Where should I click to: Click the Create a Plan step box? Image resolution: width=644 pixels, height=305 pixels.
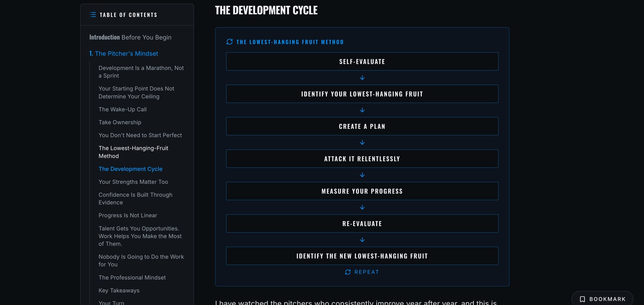click(362, 126)
